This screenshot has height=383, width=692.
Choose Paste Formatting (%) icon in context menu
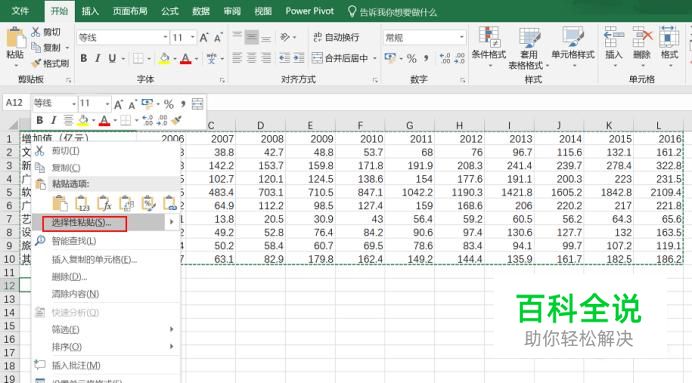pos(148,203)
